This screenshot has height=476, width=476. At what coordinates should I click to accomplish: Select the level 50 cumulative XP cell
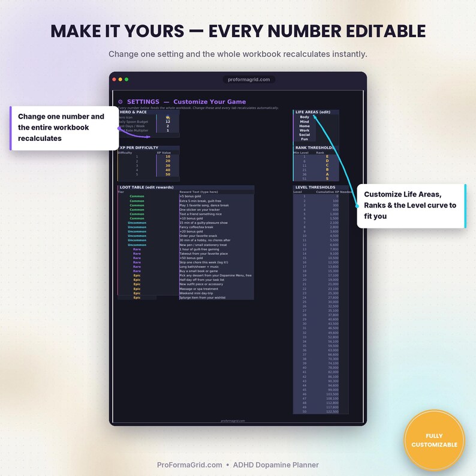coord(329,412)
